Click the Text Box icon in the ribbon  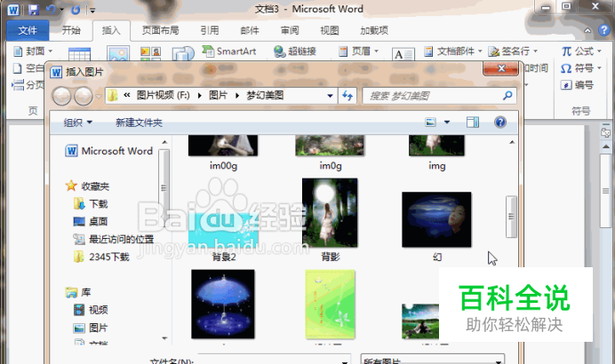403,54
